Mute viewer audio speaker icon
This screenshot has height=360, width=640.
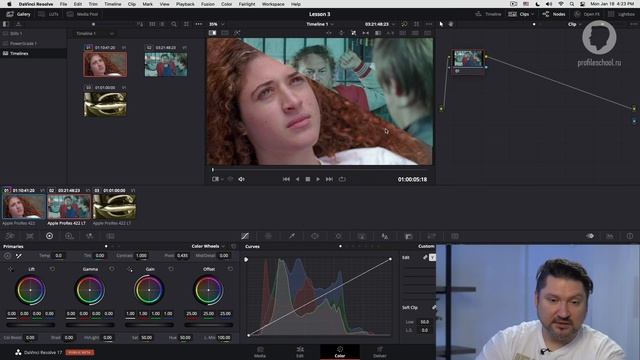point(241,179)
